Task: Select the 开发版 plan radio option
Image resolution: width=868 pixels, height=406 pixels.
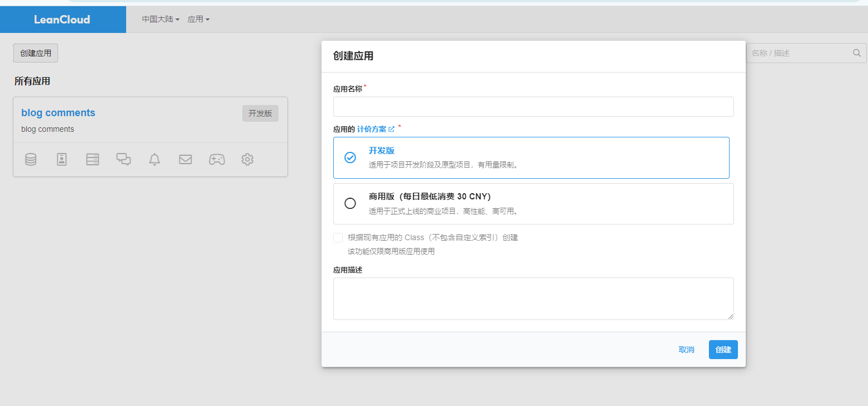Action: click(350, 157)
